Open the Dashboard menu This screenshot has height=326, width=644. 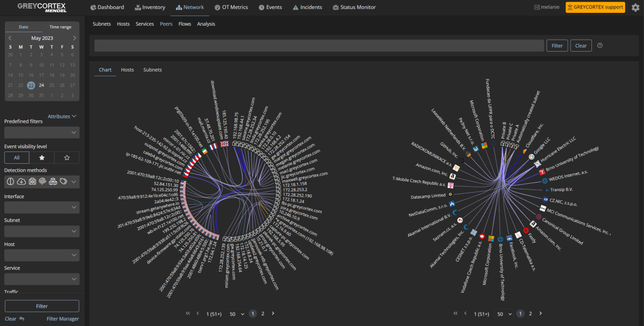coord(107,8)
